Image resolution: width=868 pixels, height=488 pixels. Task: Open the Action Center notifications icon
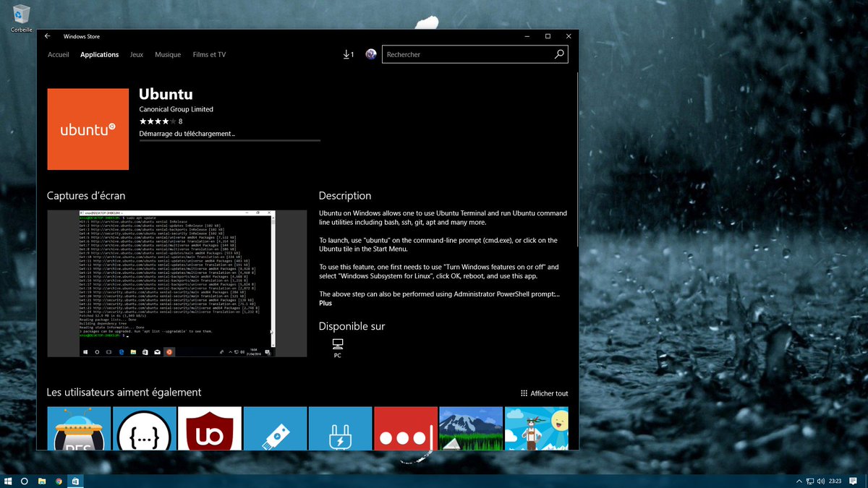pos(854,481)
